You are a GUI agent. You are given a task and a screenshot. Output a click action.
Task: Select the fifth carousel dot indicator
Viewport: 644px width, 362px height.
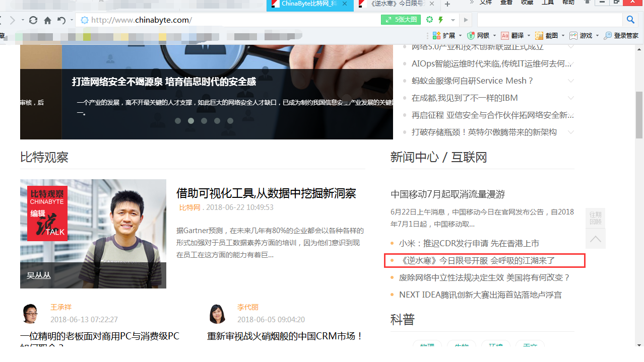pos(230,121)
